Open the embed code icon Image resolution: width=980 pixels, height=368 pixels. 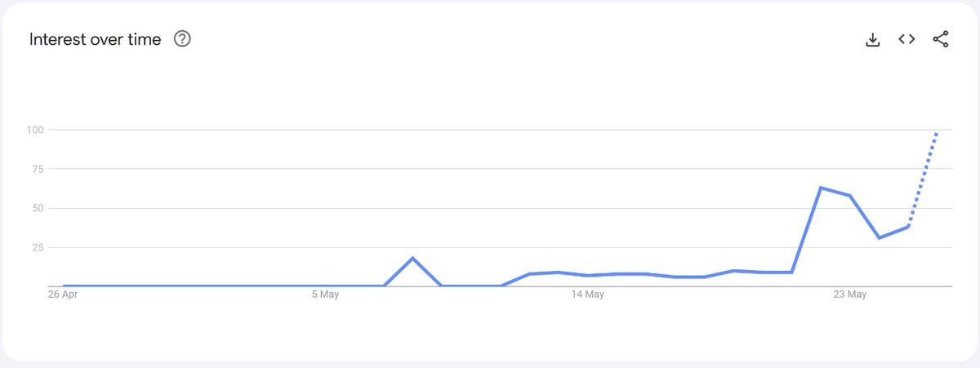coord(906,39)
